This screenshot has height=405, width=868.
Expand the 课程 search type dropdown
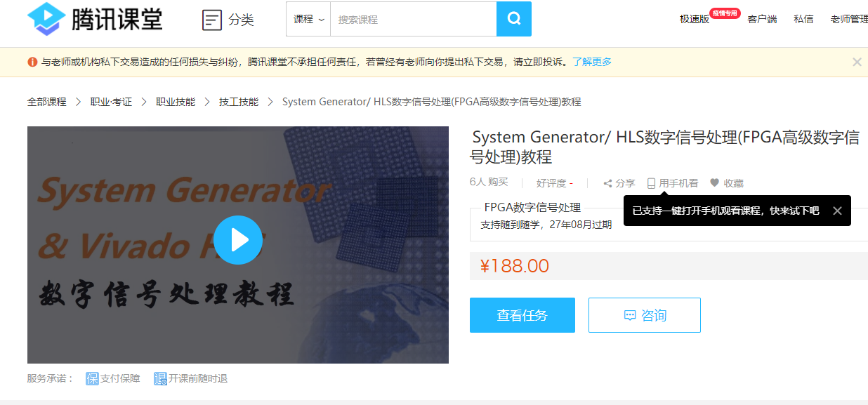tap(308, 19)
